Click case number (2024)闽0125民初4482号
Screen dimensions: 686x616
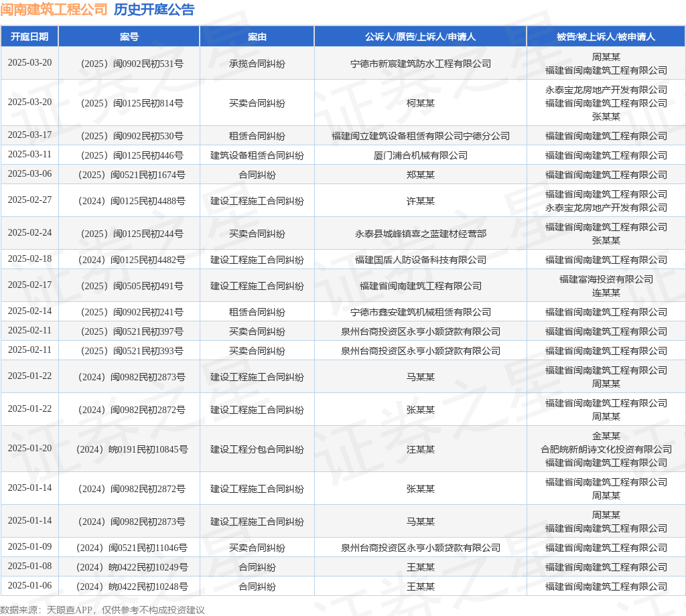(x=132, y=260)
